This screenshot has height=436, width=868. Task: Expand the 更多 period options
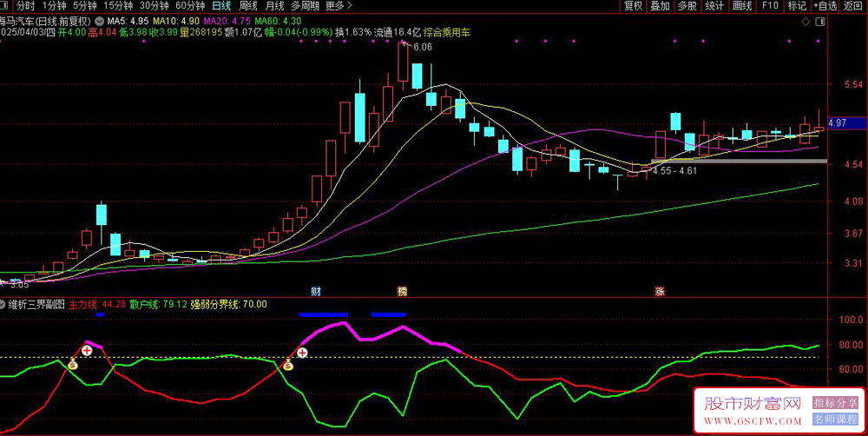point(339,6)
